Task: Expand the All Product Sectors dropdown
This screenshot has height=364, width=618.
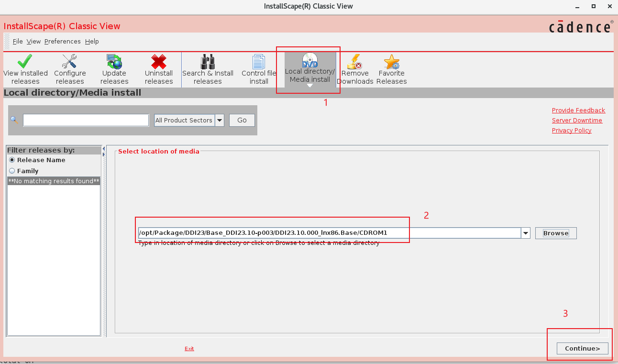Action: coord(220,121)
